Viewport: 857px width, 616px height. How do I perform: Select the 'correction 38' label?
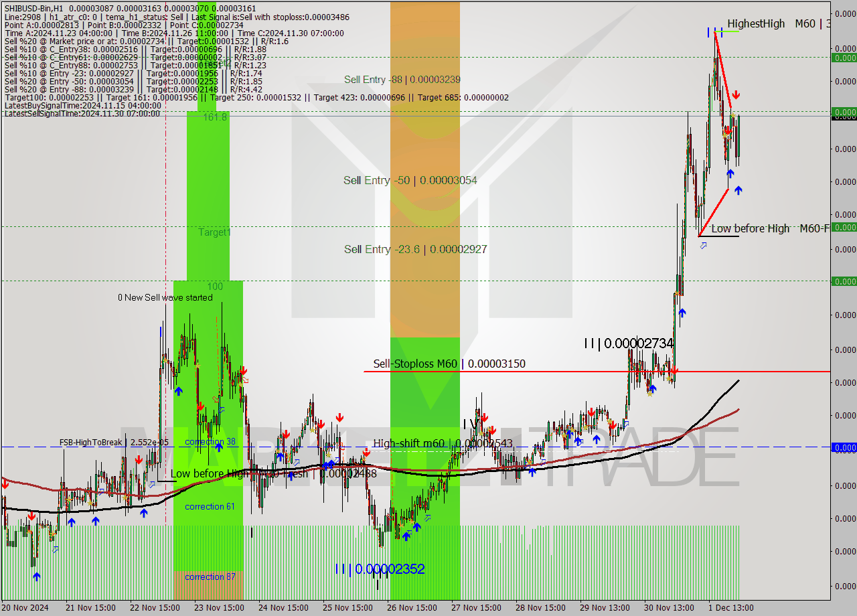coord(210,442)
